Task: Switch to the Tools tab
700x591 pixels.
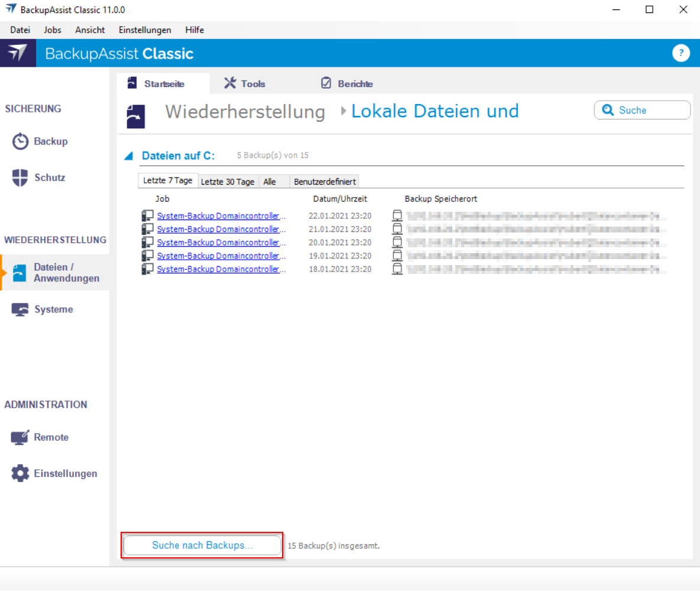Action: tap(245, 83)
